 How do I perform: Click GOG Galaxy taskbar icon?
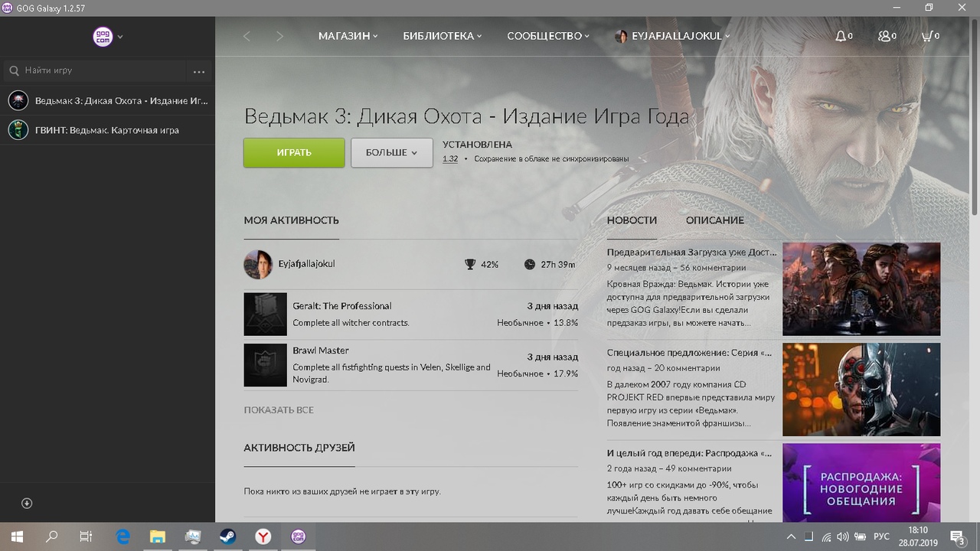[298, 537]
